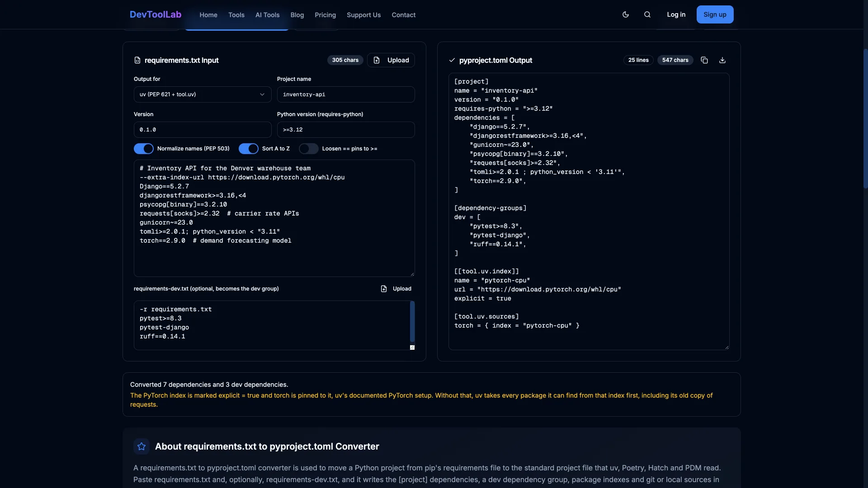Click the Sign up button
Screen dimensions: 868x488
tap(715, 14)
